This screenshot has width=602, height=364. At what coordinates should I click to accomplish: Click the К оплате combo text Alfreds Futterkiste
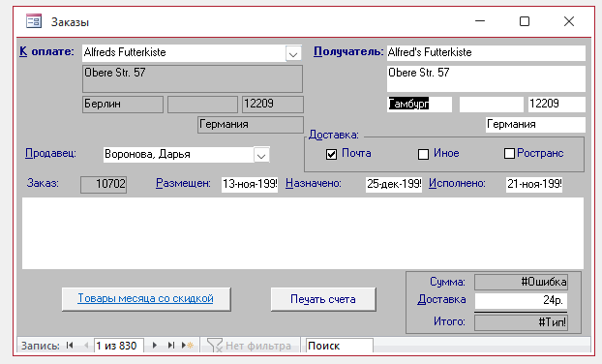tap(184, 52)
